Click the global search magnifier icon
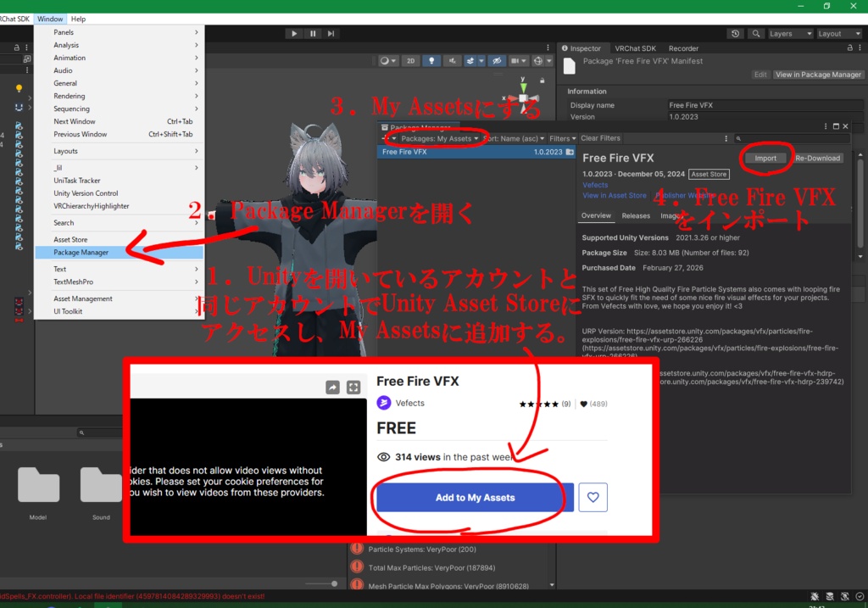The height and width of the screenshot is (608, 868). [x=755, y=34]
